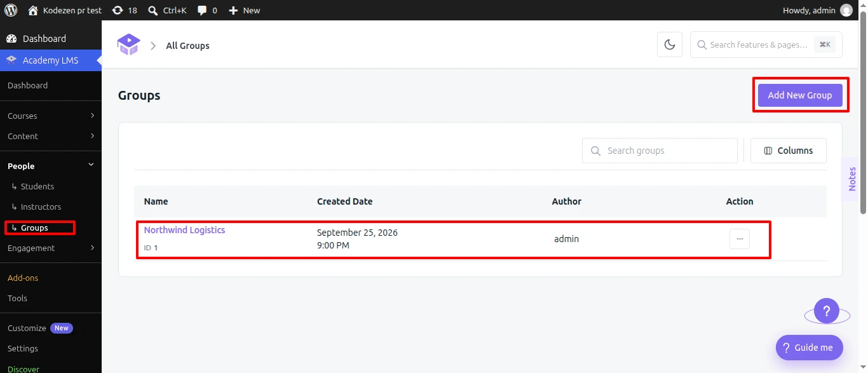Viewport: 868px width, 373px height.
Task: Open the Add-ons page
Action: tap(23, 278)
